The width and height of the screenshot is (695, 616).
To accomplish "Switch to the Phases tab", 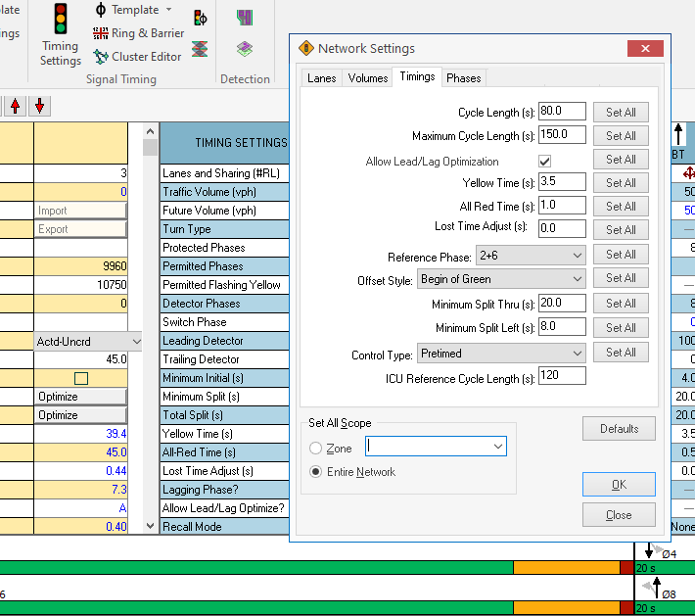I will (x=463, y=78).
